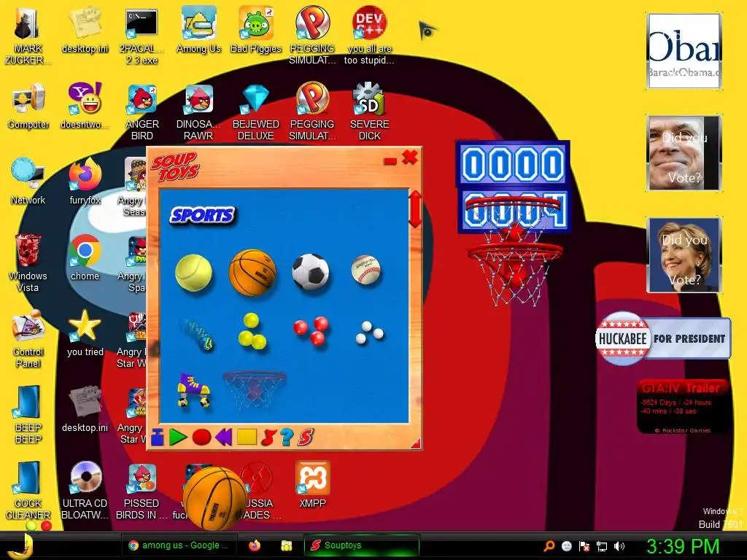The image size is (747, 560).
Task: Click the magnifier search tray icon
Action: (549, 546)
